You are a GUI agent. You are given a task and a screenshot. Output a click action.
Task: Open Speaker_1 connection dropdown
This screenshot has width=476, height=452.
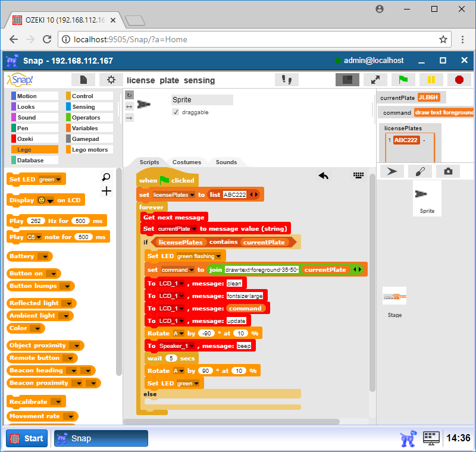192,346
